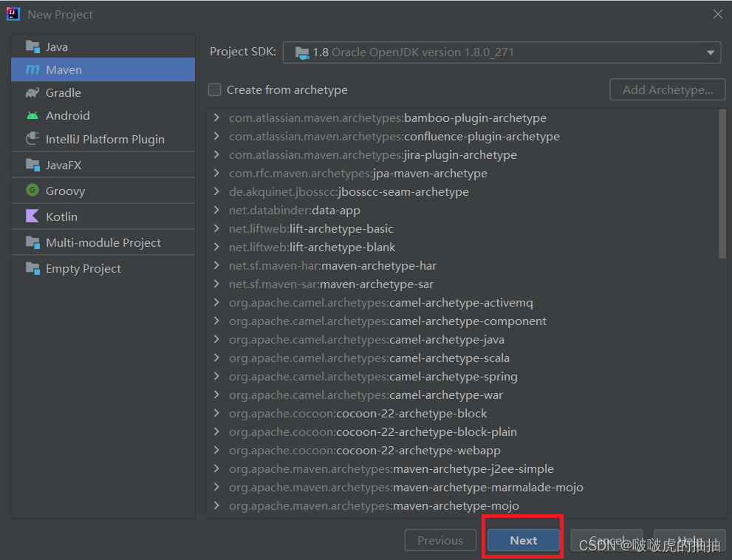Select the Gradle elephant icon
The width and height of the screenshot is (732, 560).
point(33,92)
